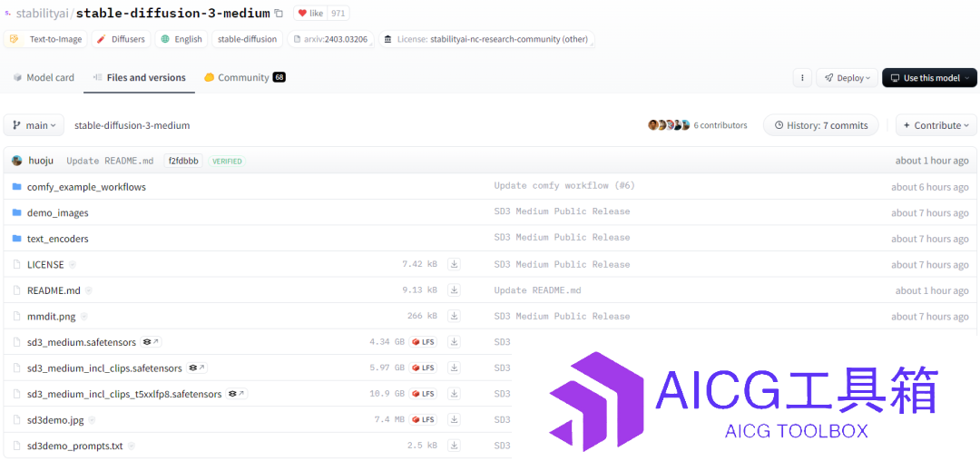
Task: Open sd3_medium_incl_clips_t5xxlfp8.safetensors file
Action: tap(124, 394)
